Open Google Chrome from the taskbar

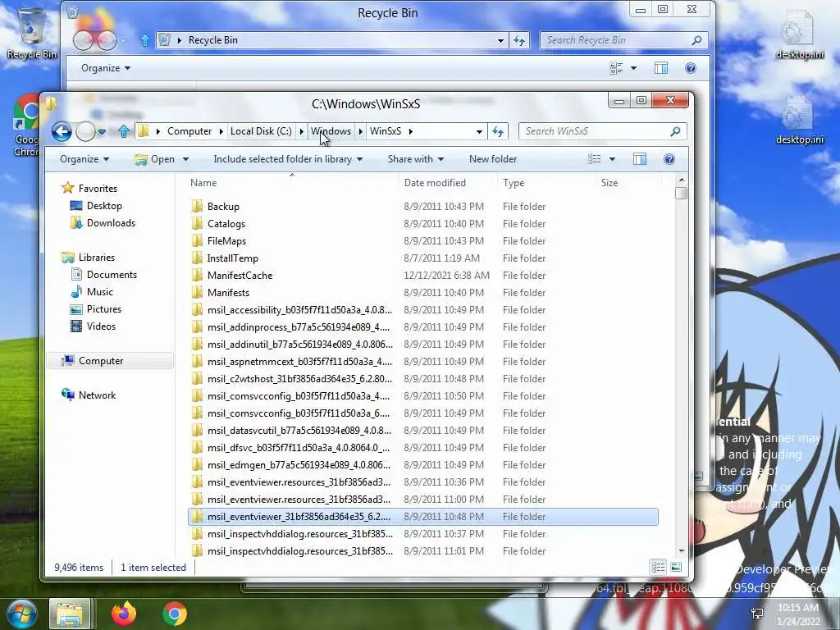click(174, 614)
